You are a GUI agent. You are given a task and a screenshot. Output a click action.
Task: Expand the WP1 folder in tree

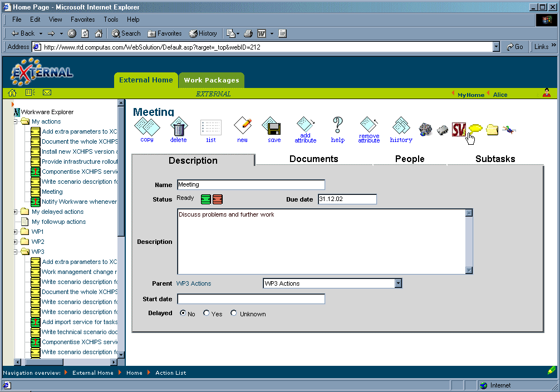15,232
